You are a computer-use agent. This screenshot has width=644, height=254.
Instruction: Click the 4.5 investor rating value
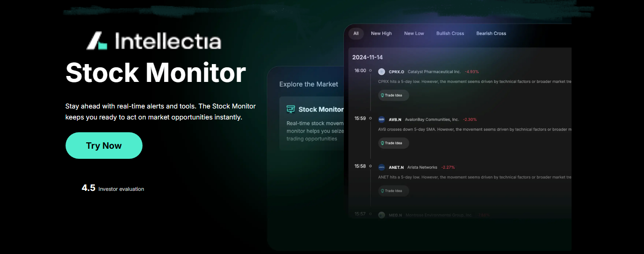click(88, 188)
